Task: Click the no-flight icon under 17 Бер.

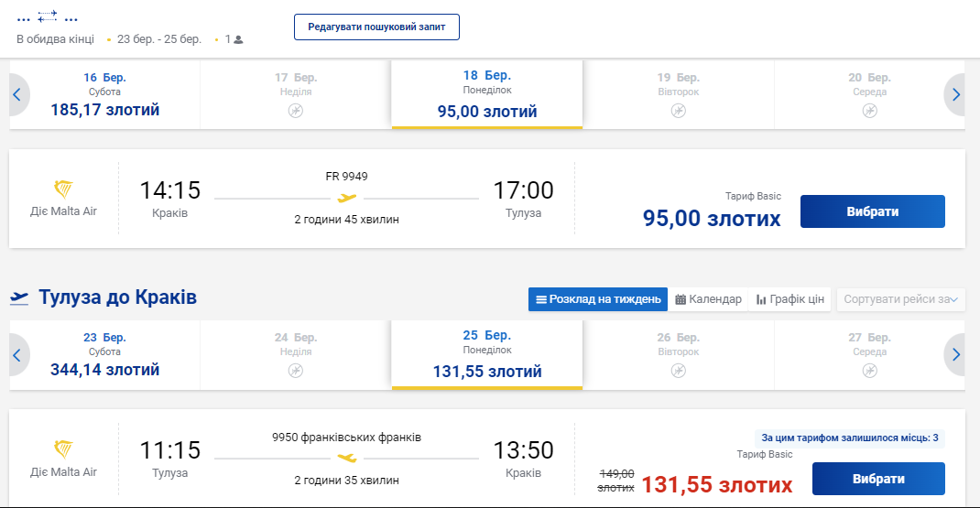Action: 295,111
